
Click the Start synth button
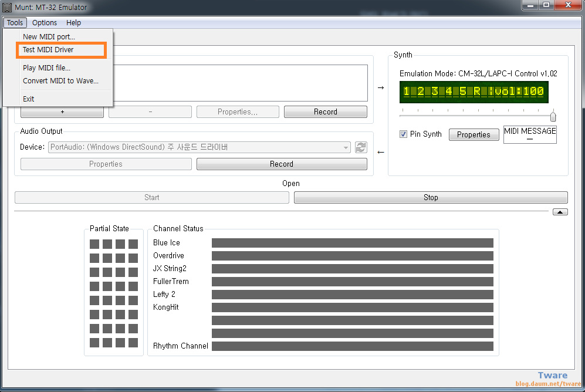(x=152, y=198)
